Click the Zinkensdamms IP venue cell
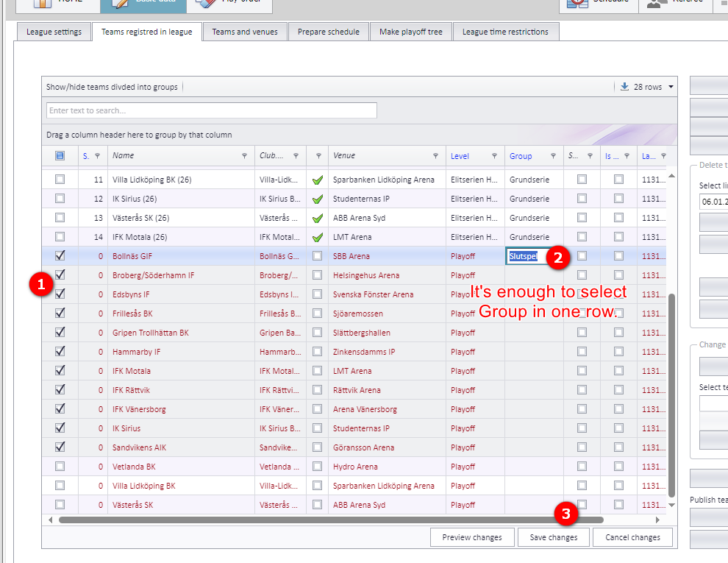Image resolution: width=728 pixels, height=563 pixels. coord(387,352)
